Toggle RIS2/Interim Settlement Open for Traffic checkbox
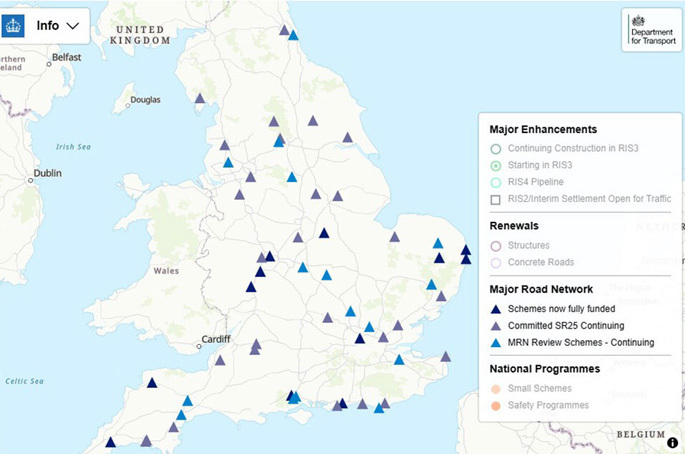 495,200
